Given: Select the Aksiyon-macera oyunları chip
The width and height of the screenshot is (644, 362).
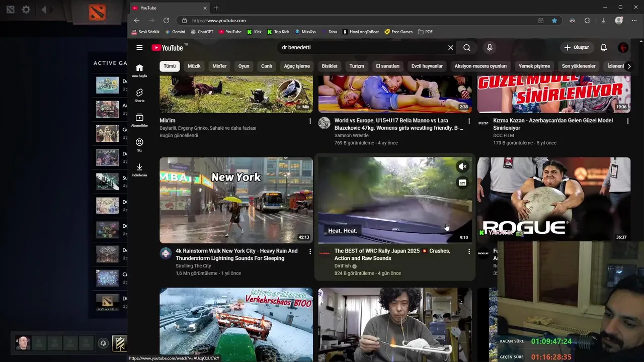Looking at the screenshot, I should click(480, 66).
